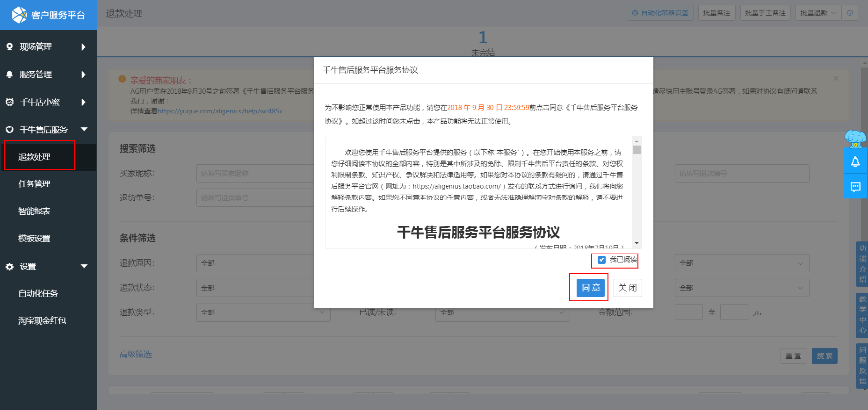The width and height of the screenshot is (868, 410).
Task: Click the 千牛店小蜜 robot icon
Action: 9,102
